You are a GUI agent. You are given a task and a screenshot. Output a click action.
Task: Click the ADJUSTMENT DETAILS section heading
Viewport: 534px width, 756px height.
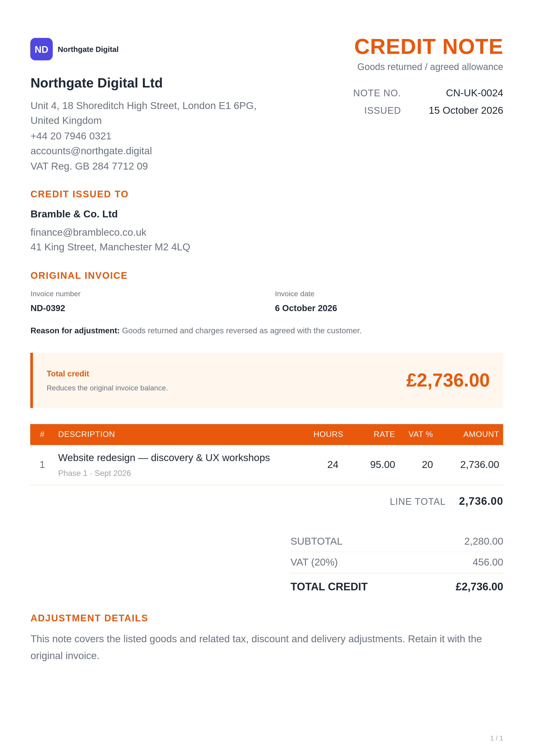[89, 618]
